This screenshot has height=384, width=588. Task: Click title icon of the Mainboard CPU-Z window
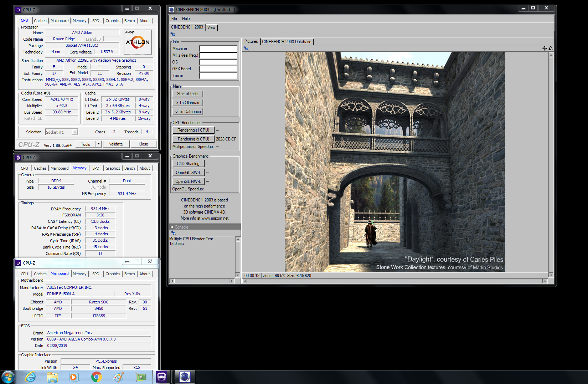click(x=18, y=263)
